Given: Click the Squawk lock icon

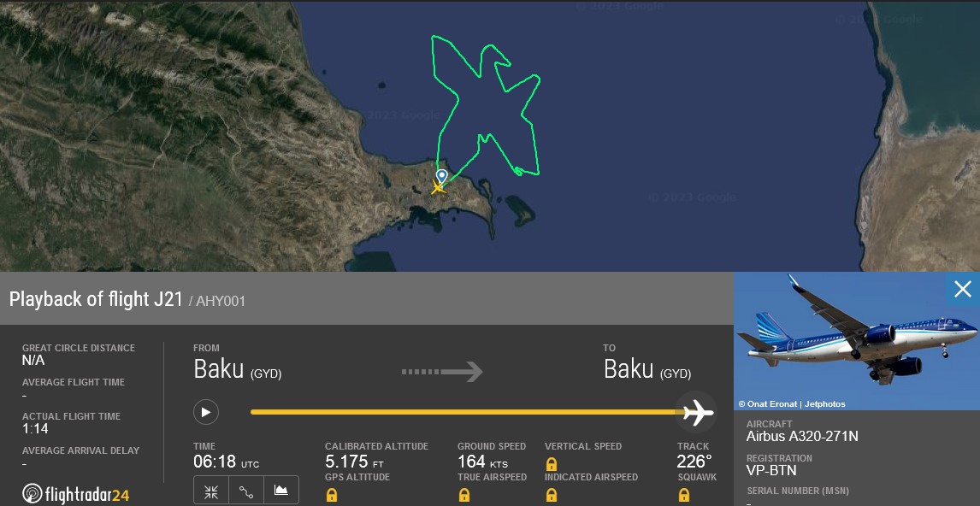Looking at the screenshot, I should coord(684,496).
